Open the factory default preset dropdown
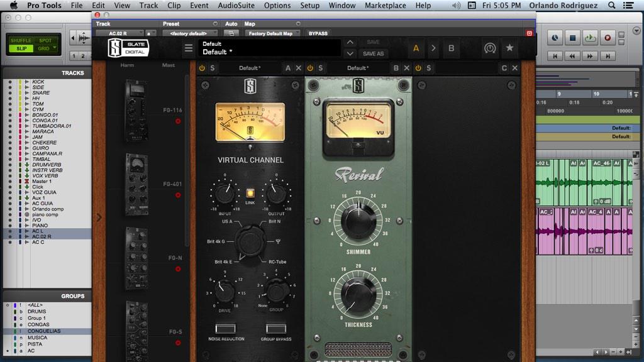 [x=190, y=33]
